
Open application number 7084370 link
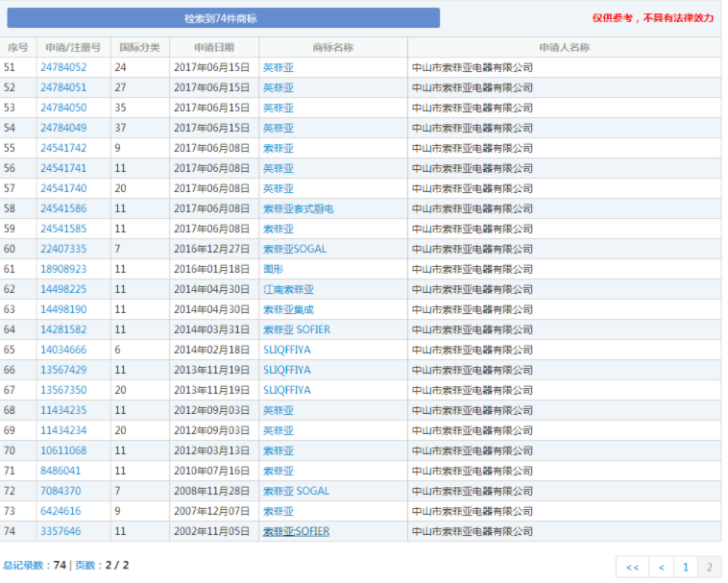(61, 492)
